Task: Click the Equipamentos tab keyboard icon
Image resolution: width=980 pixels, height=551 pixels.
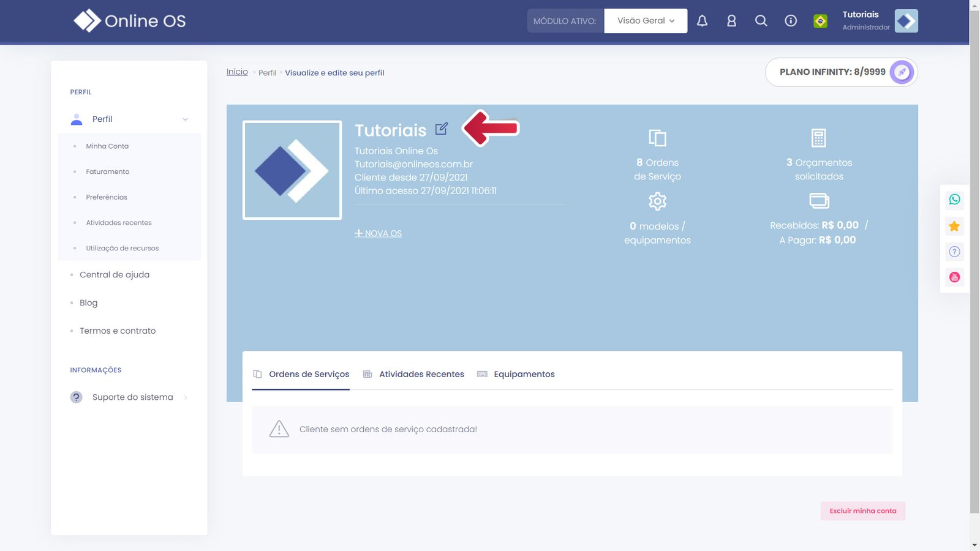Action: click(482, 374)
